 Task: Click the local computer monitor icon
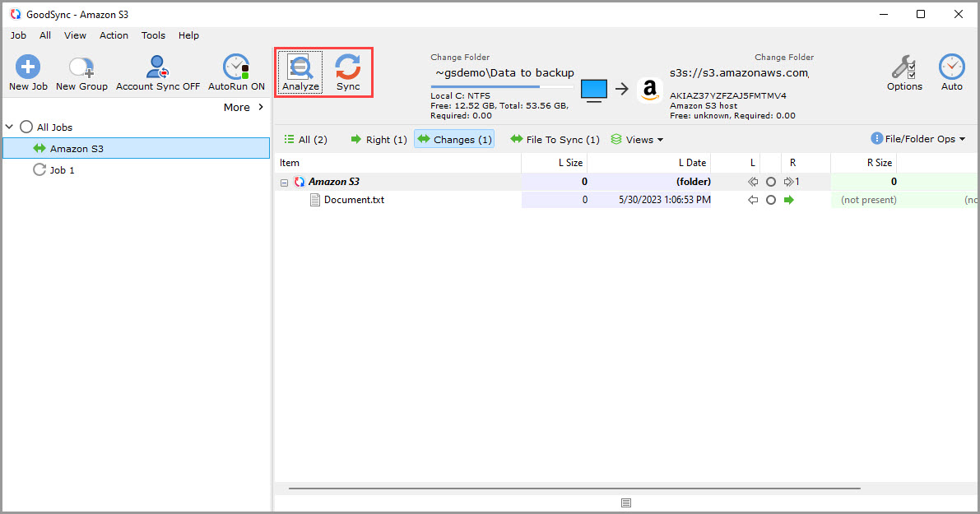tap(594, 89)
